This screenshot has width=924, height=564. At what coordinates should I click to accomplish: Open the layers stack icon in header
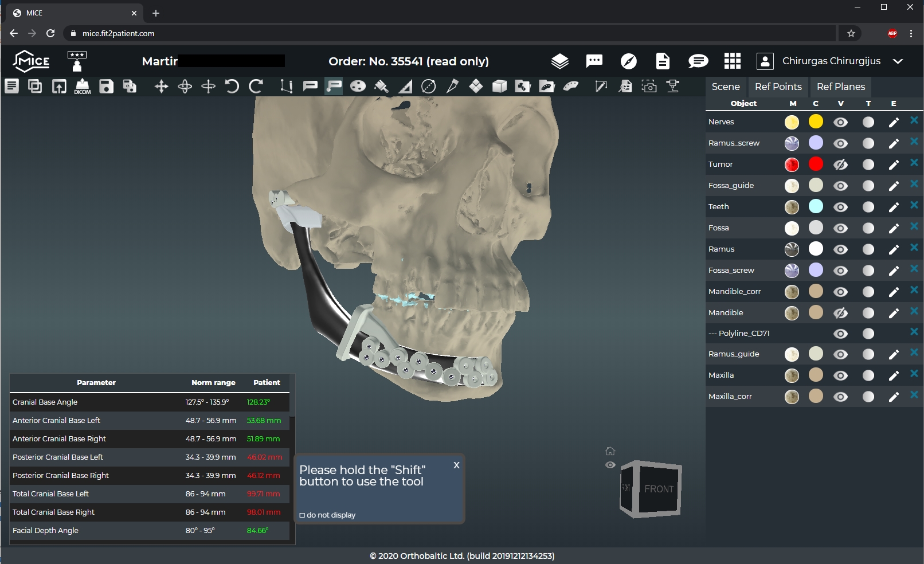click(559, 61)
